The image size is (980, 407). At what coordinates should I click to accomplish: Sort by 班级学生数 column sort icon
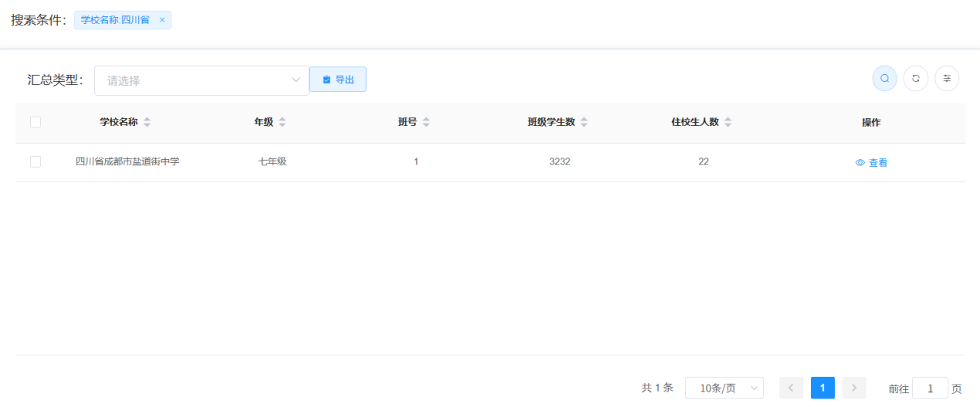(x=584, y=122)
